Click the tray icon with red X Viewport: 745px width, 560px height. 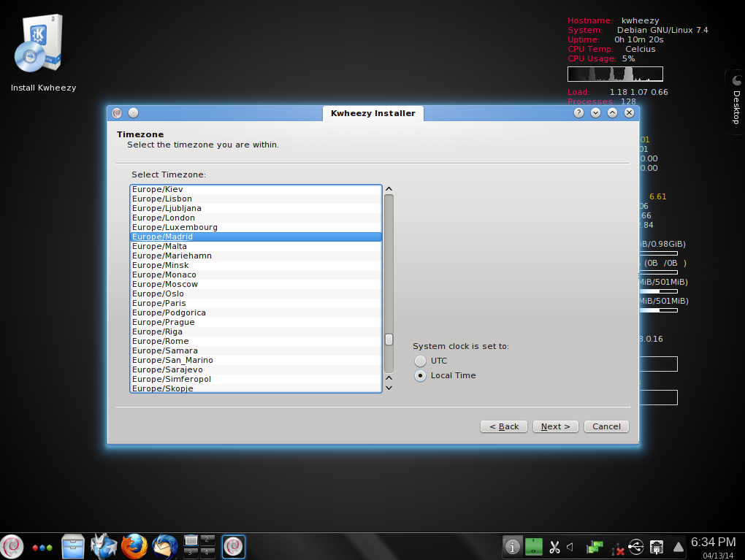(618, 549)
